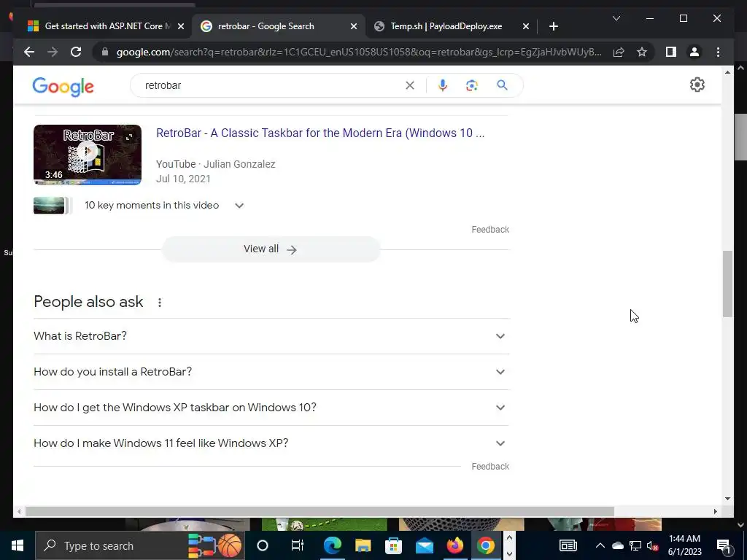Play the RetroBar video thumbnail
The width and height of the screenshot is (747, 560).
88,155
